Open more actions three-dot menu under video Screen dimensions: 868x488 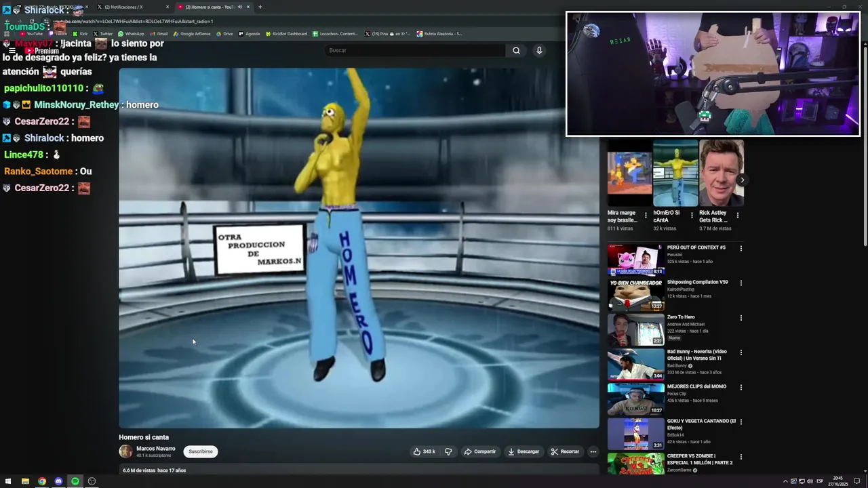[593, 451]
